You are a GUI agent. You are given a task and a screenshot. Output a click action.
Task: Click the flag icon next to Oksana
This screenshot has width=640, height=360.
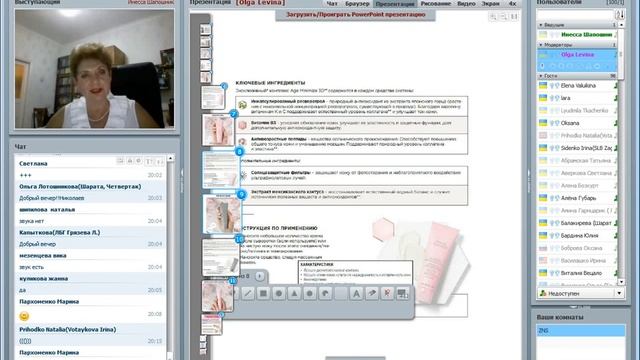543,123
